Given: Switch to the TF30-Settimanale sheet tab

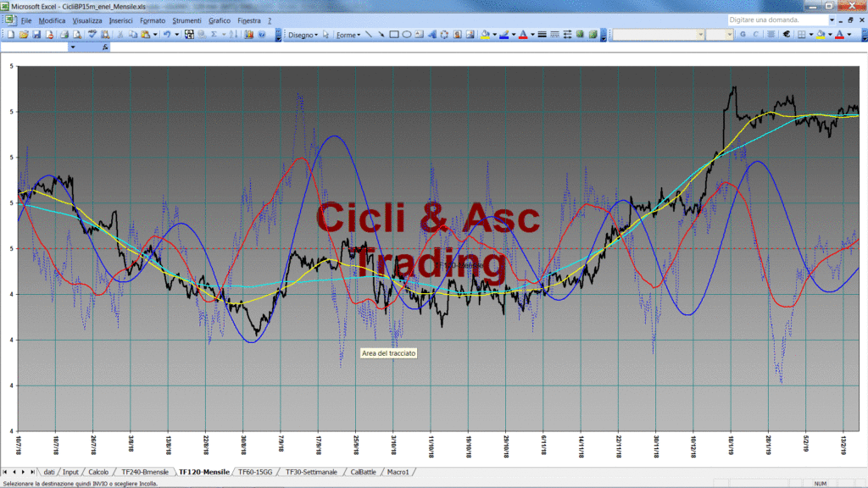Looking at the screenshot, I should [311, 472].
